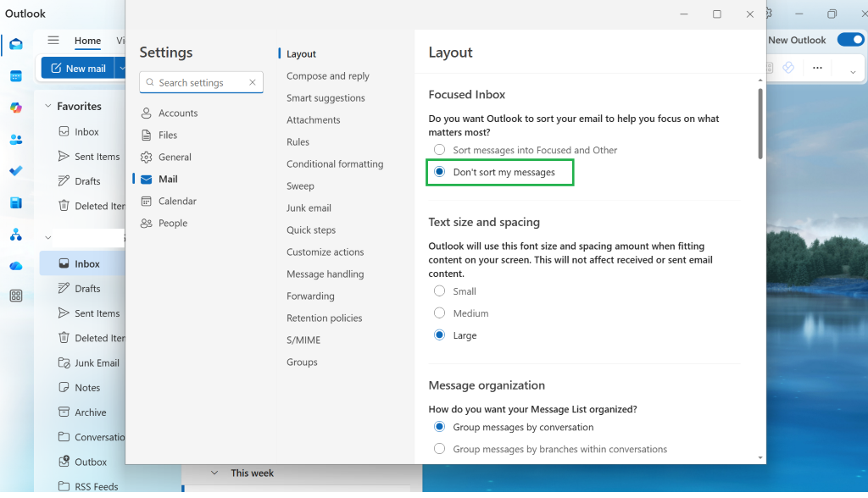The width and height of the screenshot is (868, 498).
Task: Open Layout settings tab
Action: (301, 53)
